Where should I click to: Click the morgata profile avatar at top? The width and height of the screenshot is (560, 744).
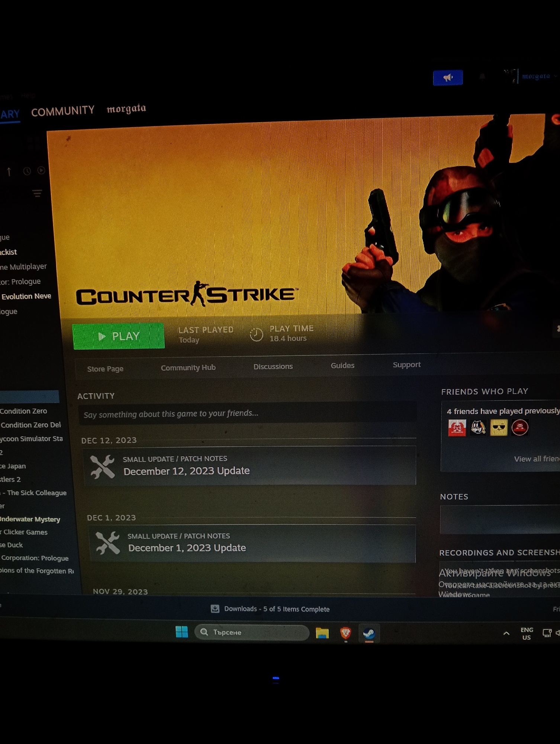coord(511,76)
